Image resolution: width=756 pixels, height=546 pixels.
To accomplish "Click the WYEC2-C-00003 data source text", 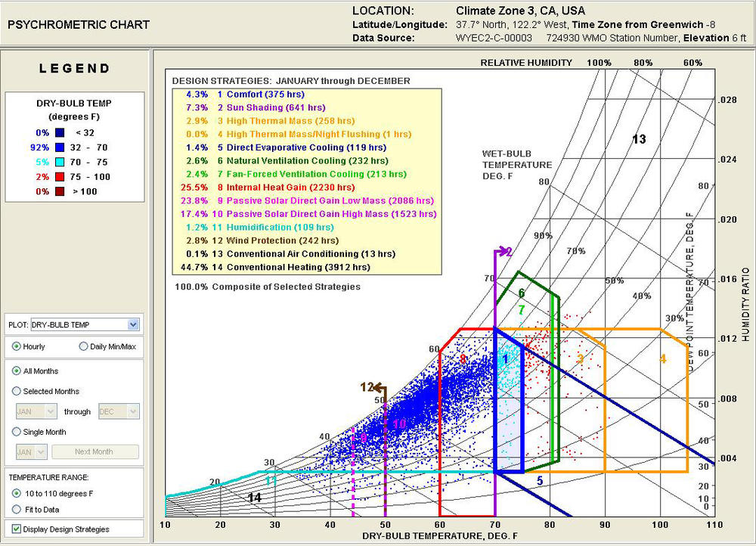I will [494, 38].
